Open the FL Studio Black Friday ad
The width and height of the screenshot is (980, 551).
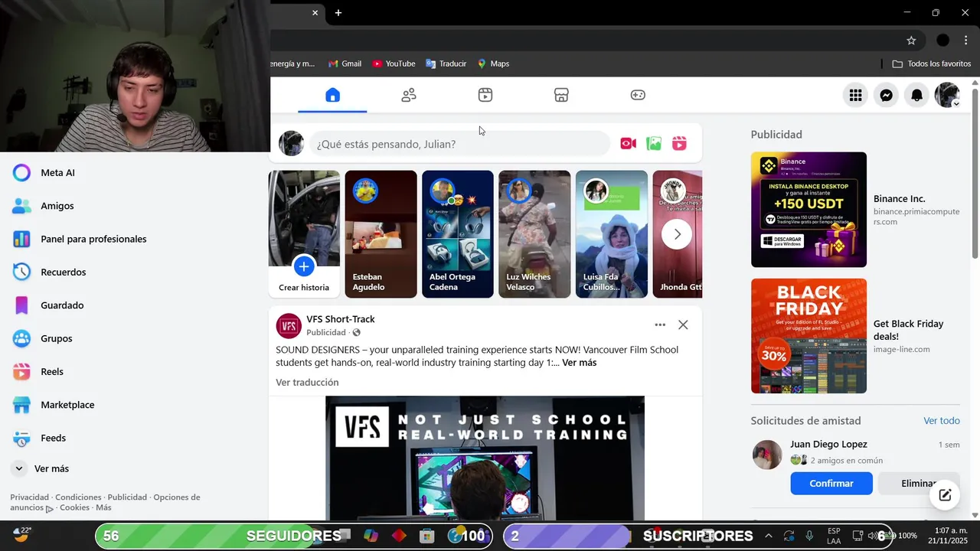pos(808,336)
